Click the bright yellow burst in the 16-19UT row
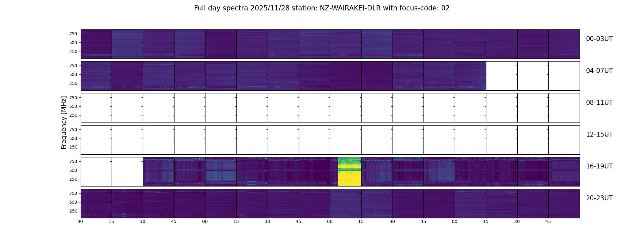 coord(349,172)
